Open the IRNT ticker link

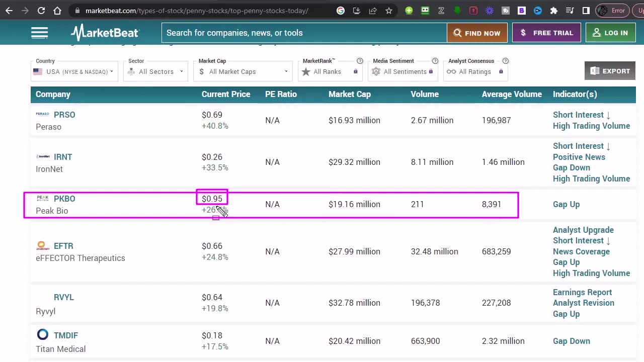[63, 157]
